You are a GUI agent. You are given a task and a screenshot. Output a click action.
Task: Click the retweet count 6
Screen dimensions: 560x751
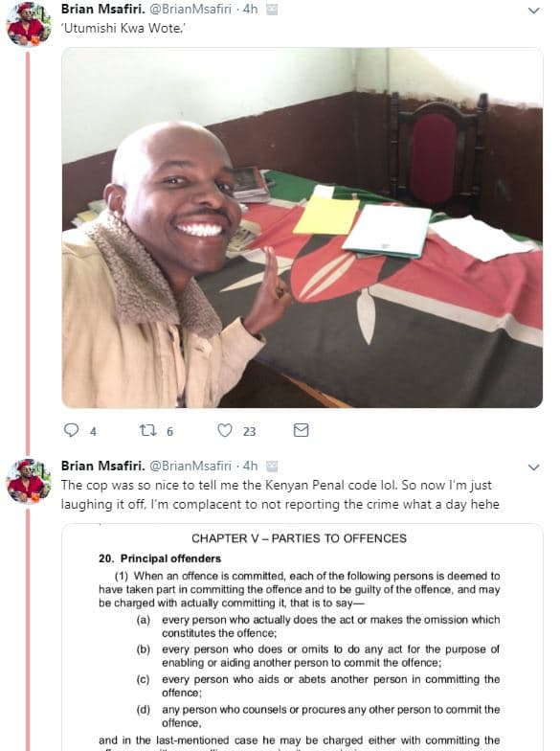(169, 431)
